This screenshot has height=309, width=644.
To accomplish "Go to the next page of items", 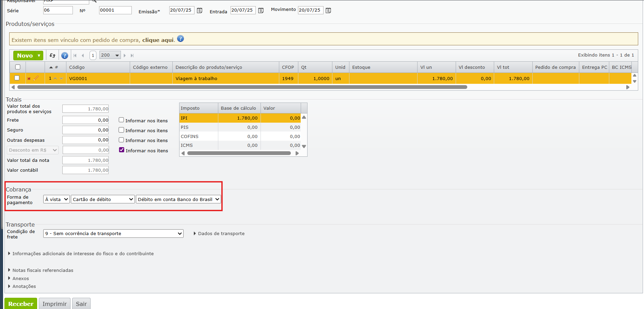I will [125, 56].
